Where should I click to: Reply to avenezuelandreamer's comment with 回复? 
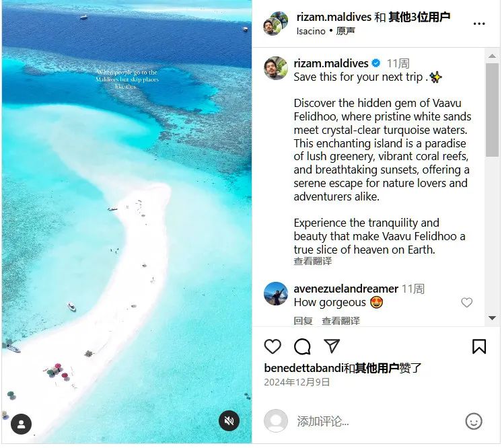pos(303,321)
